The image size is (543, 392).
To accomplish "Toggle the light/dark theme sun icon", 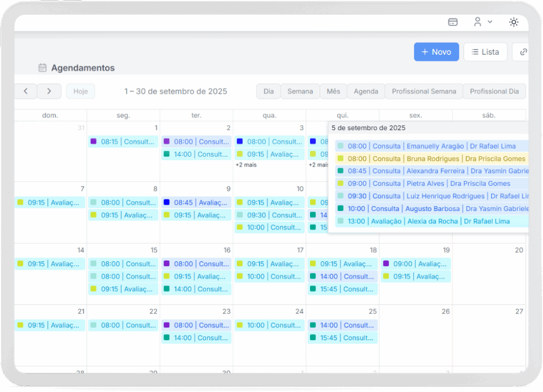I will point(514,22).
